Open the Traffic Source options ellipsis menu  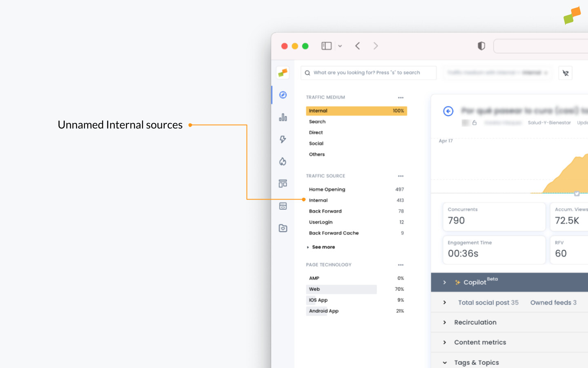click(x=401, y=176)
